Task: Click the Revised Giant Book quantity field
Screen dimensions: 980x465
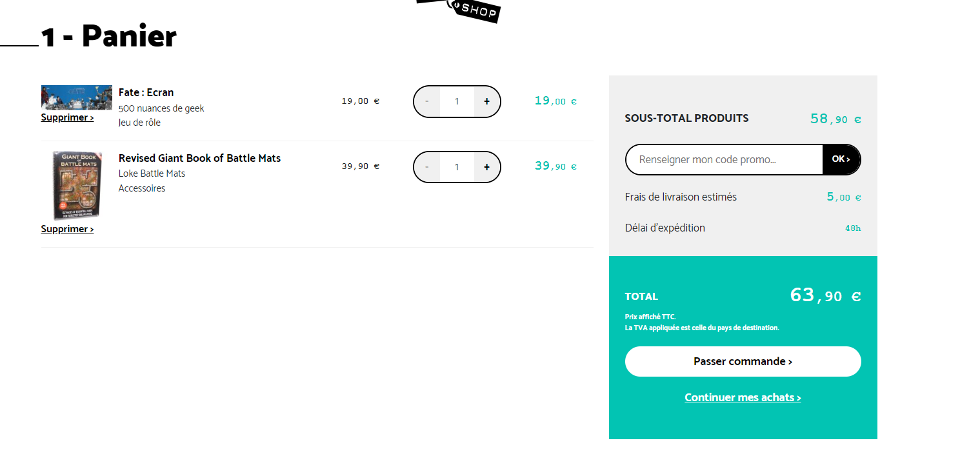Action: [x=457, y=167]
